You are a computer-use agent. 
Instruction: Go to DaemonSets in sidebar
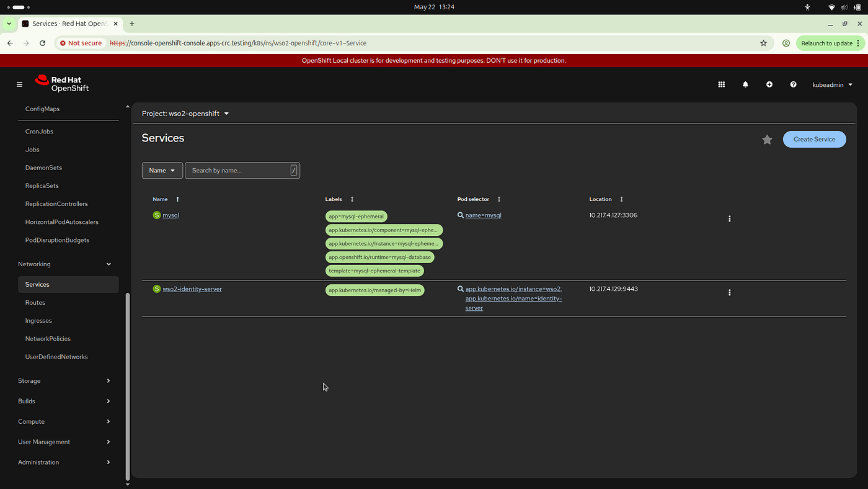coord(43,168)
